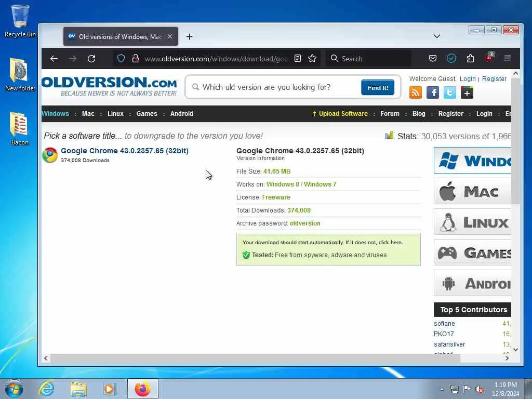532x399 pixels.
Task: Go back with the browser back arrow
Action: pos(54,59)
